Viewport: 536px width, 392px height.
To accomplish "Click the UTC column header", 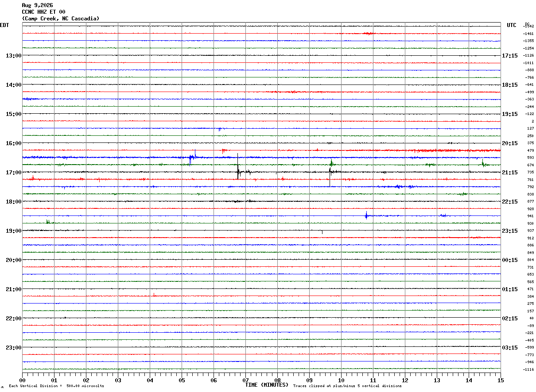I will tap(512, 25).
